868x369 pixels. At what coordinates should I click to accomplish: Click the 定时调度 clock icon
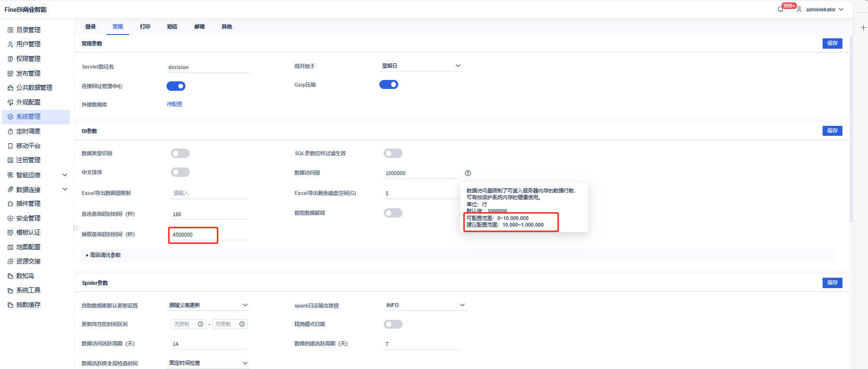coord(10,131)
